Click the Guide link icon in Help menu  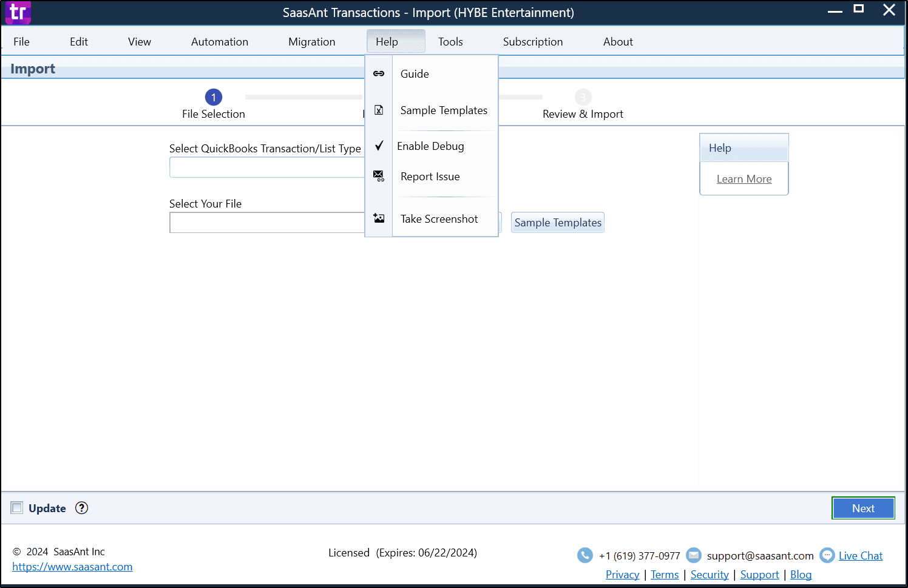tap(379, 73)
